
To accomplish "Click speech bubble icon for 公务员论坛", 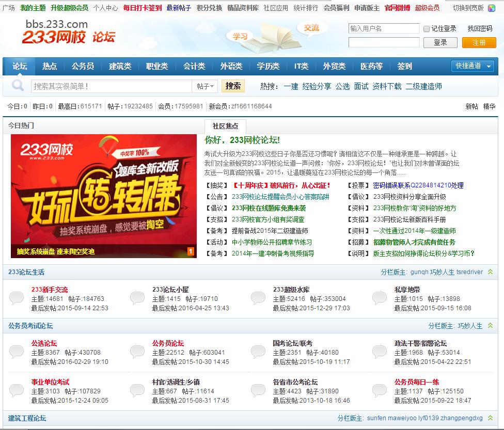I will pyautogui.click(x=137, y=352).
